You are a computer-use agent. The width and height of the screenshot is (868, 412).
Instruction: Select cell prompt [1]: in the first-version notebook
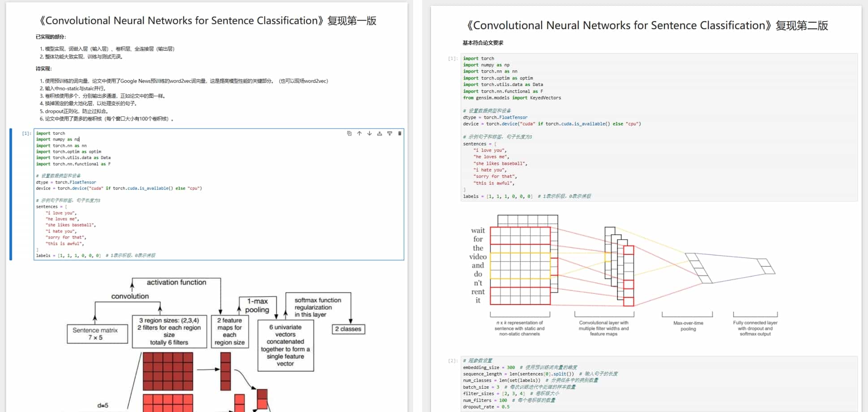[x=27, y=133]
